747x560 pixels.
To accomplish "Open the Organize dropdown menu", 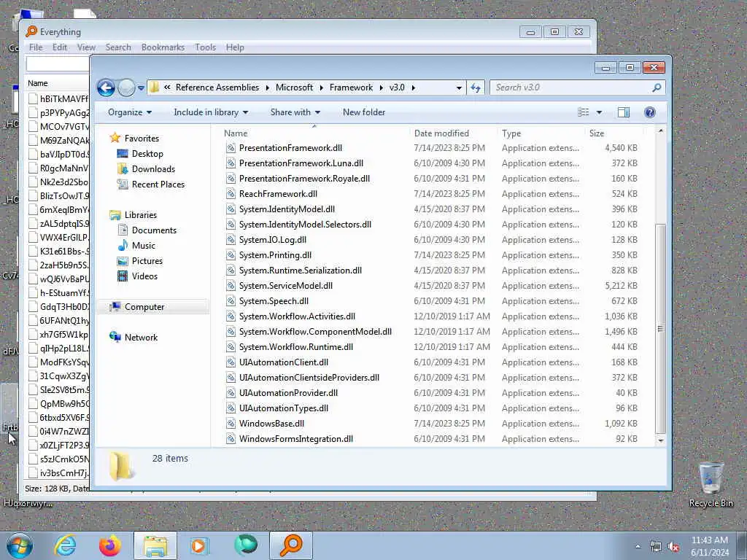I will coord(130,112).
